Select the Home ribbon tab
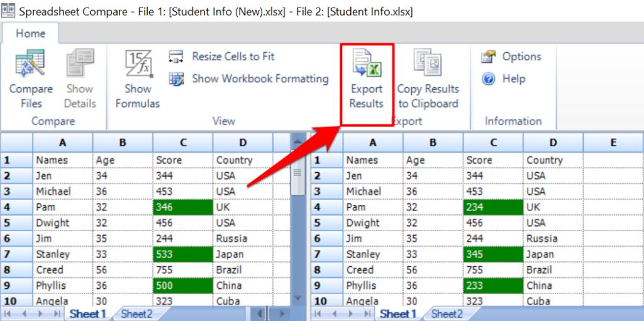The image size is (644, 321). point(30,34)
